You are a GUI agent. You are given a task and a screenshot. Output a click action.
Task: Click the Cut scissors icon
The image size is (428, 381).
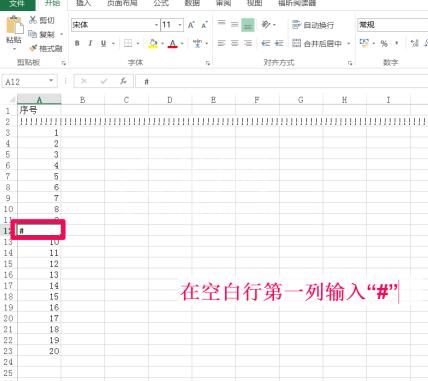point(33,20)
